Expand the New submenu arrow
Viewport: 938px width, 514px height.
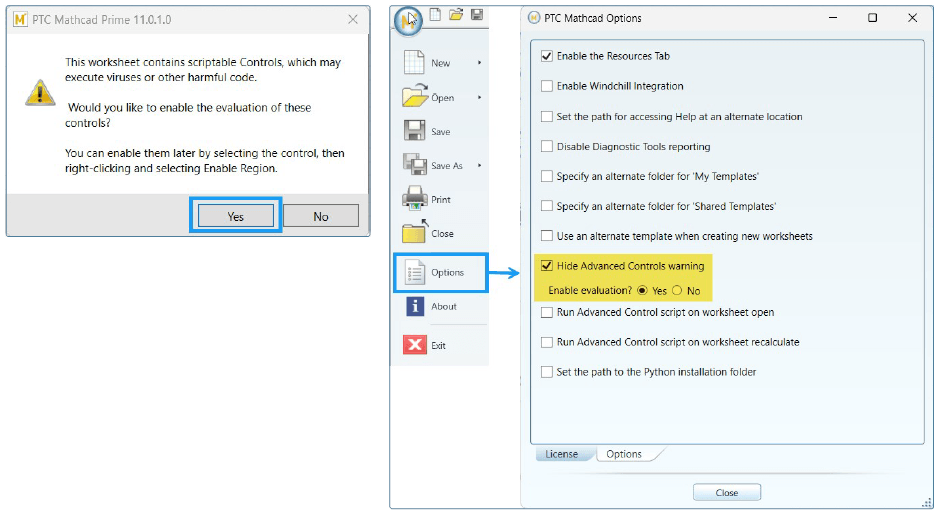pyautogui.click(x=479, y=62)
